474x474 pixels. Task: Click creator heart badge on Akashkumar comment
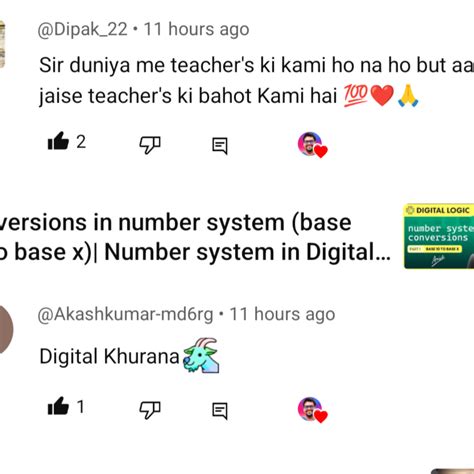click(312, 410)
